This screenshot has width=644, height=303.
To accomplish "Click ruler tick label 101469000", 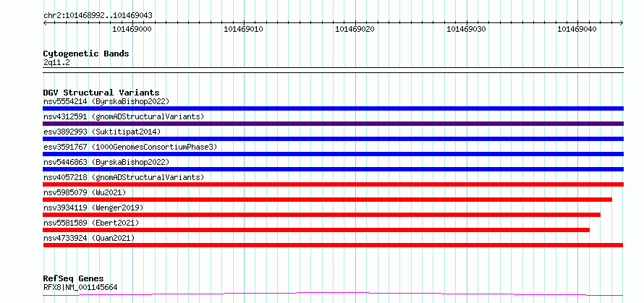I will (x=132, y=29).
